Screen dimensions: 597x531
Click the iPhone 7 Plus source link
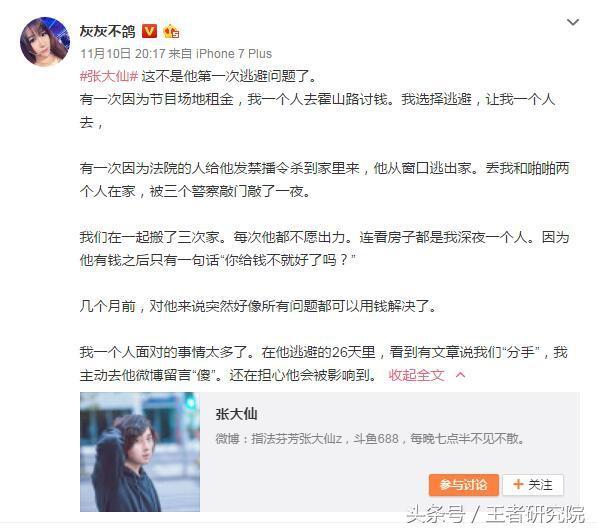pos(234,54)
